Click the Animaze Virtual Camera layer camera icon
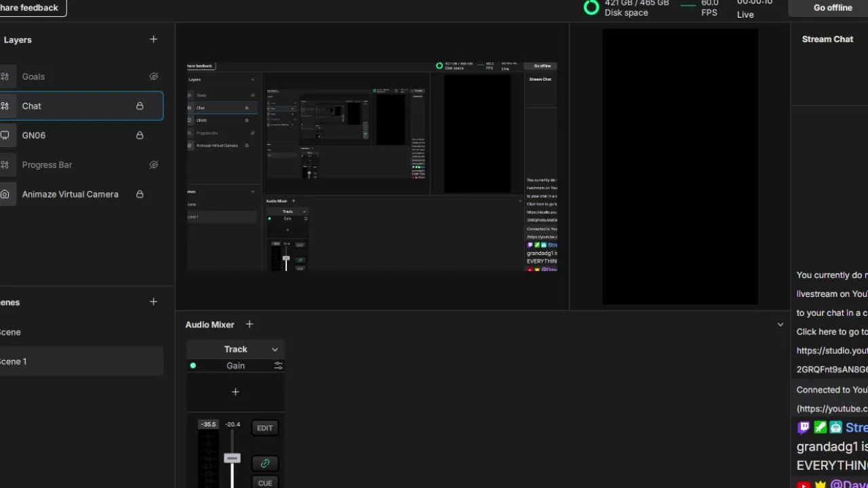Screen dimensions: 868x488 tap(5, 194)
